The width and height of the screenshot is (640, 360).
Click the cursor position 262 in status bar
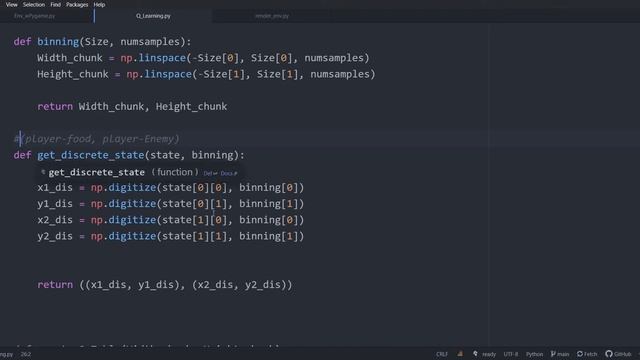(26, 354)
